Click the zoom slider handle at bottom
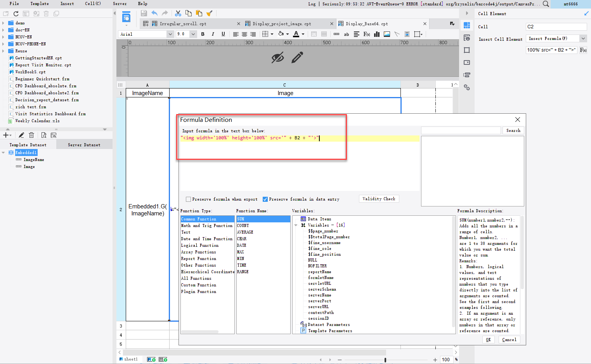 coord(385,360)
